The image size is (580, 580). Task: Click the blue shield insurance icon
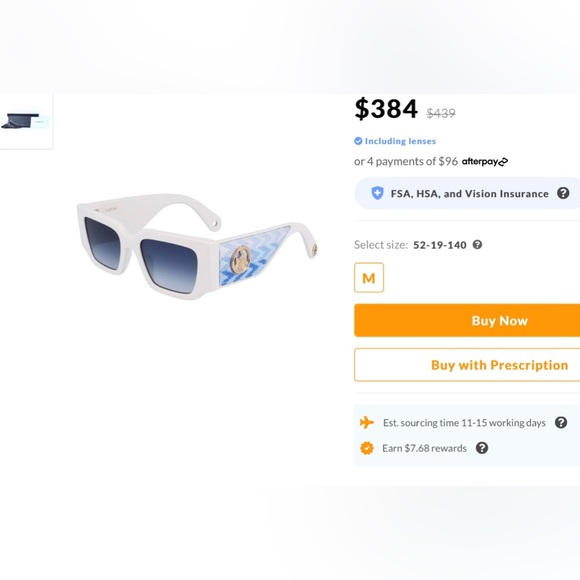[x=377, y=193]
